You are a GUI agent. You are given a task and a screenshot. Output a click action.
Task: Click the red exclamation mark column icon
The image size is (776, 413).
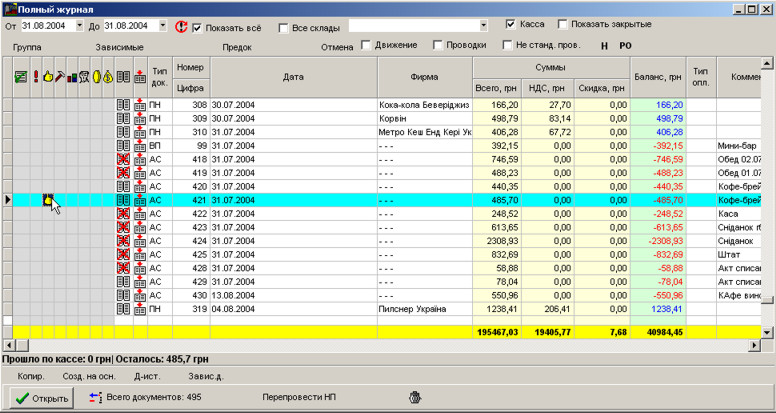tap(35, 76)
